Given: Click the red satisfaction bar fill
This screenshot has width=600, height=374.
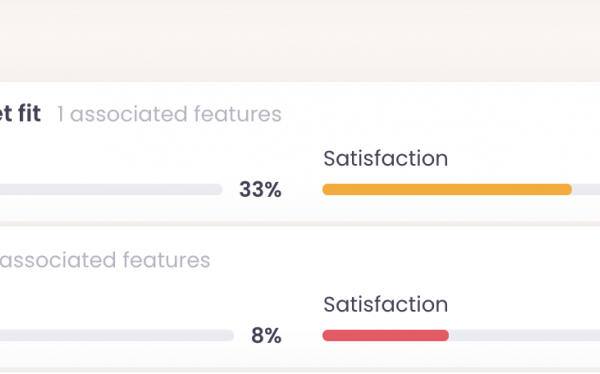Looking at the screenshot, I should point(386,336).
